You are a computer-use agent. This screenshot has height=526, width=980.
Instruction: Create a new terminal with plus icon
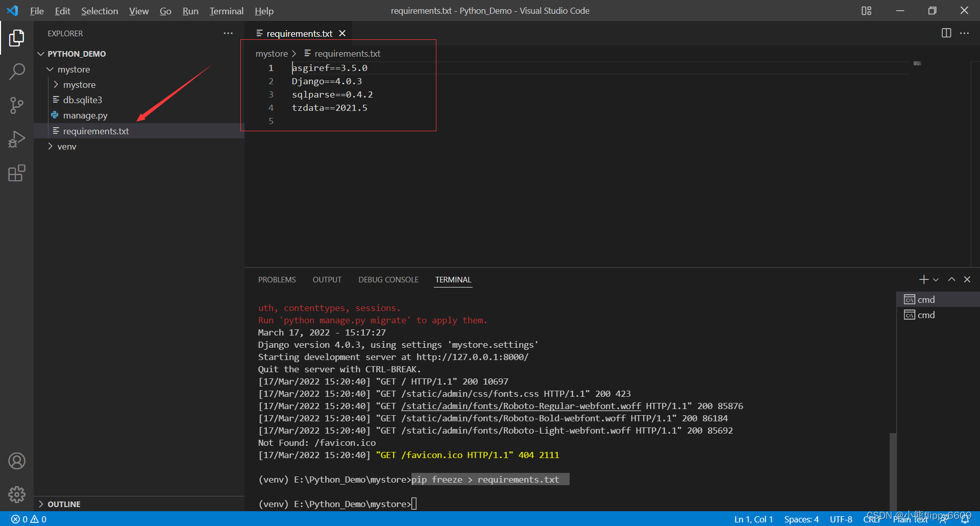(x=923, y=279)
